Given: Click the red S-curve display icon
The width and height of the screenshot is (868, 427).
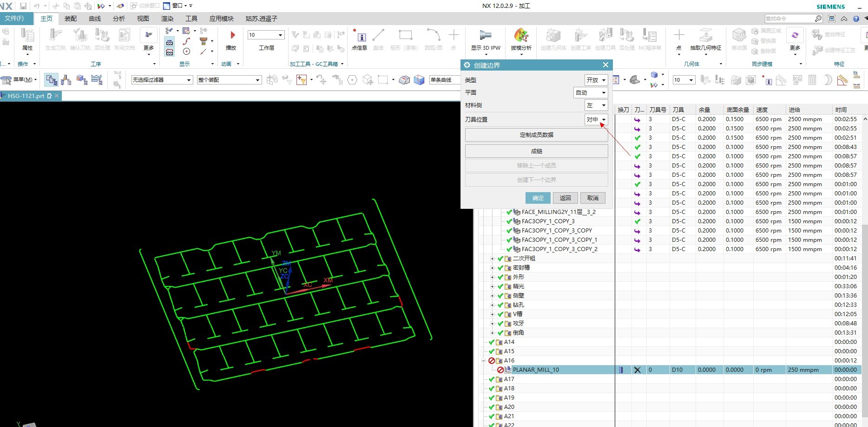Looking at the screenshot, I should 187,41.
